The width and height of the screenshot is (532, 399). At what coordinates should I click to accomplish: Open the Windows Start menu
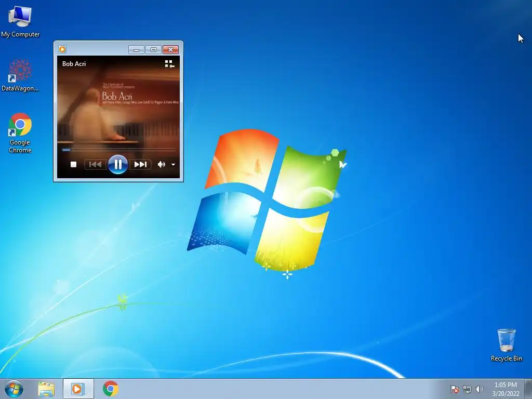(x=14, y=389)
